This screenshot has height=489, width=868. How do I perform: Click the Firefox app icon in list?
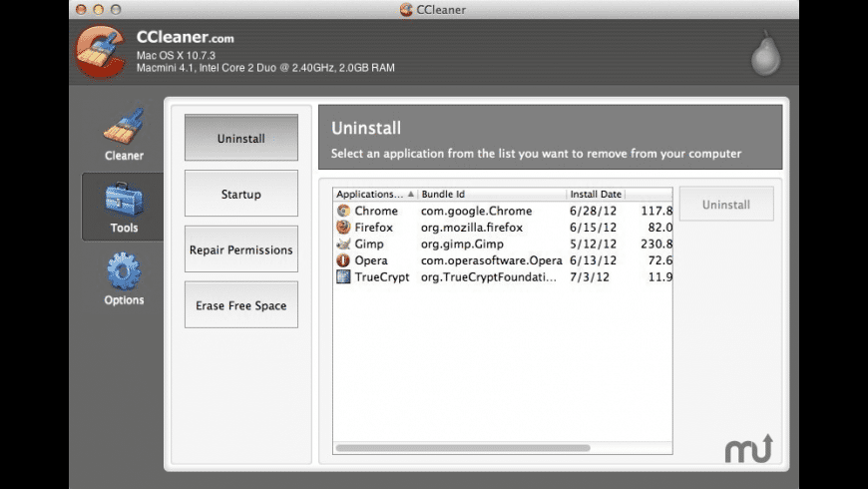coord(343,228)
